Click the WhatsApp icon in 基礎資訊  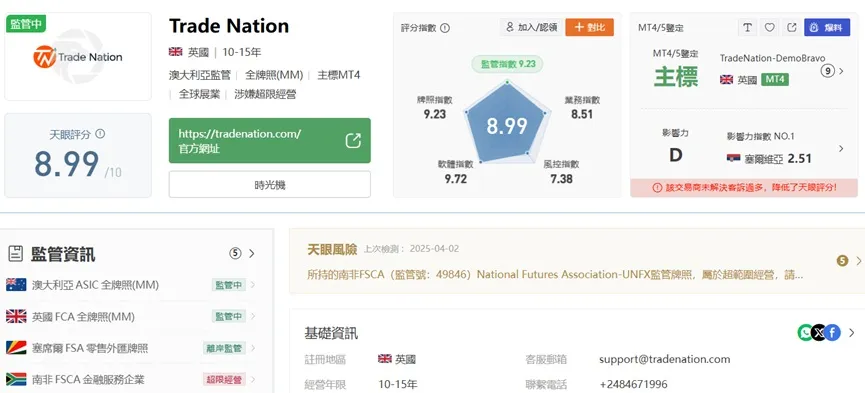coord(805,332)
